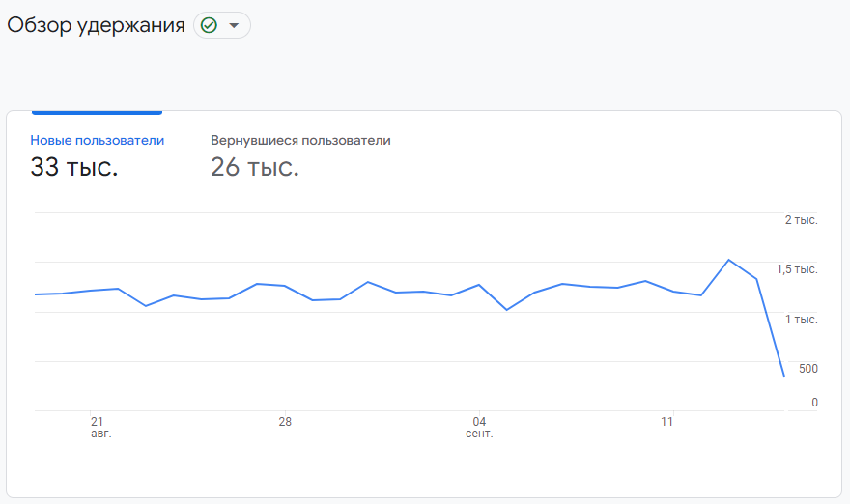Click the 28 date axis label

point(285,422)
